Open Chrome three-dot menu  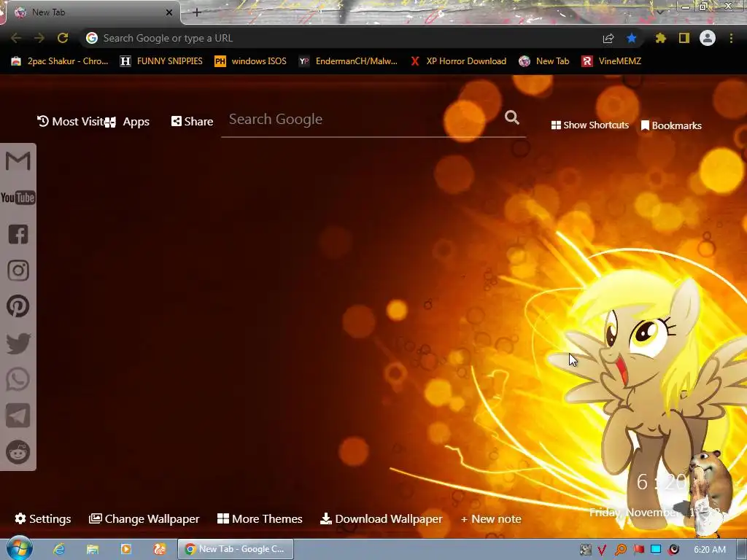click(731, 38)
